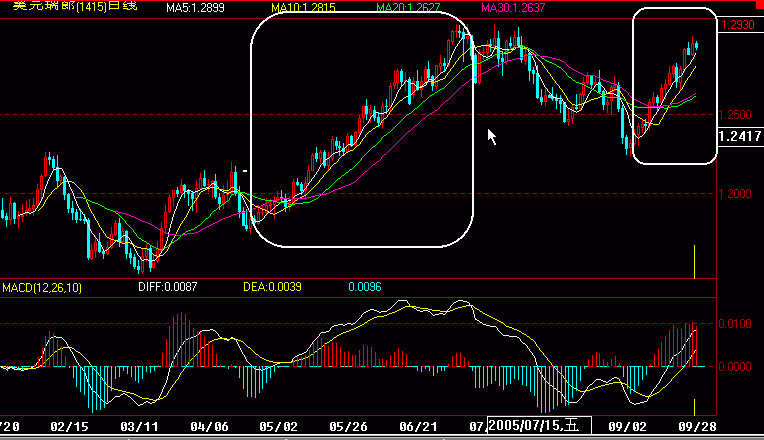The width and height of the screenshot is (764, 440).
Task: Click the chart title 美元瑞郎(1415)日线
Action: (75, 6)
